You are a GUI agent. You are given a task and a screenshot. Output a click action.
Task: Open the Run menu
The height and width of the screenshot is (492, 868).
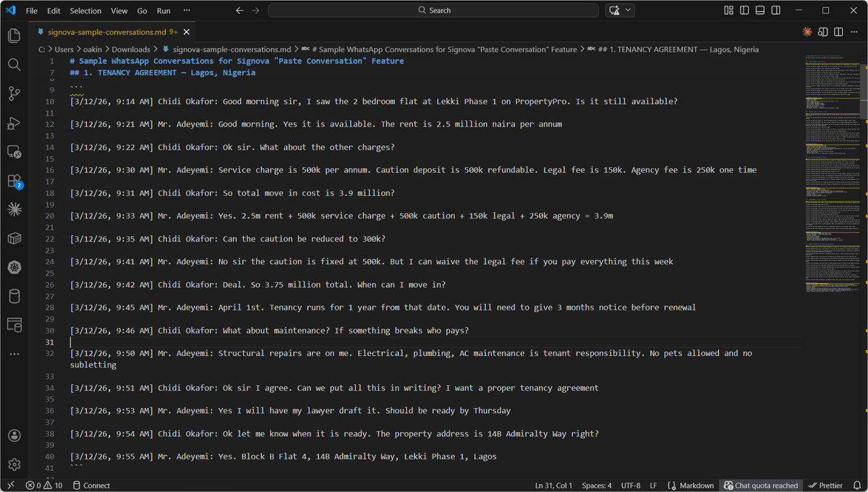click(163, 10)
